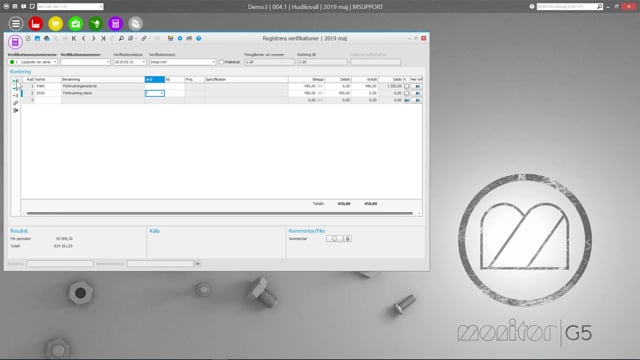
Task: Click the paperclip icon in the Kontering sidebar
Action: click(16, 103)
